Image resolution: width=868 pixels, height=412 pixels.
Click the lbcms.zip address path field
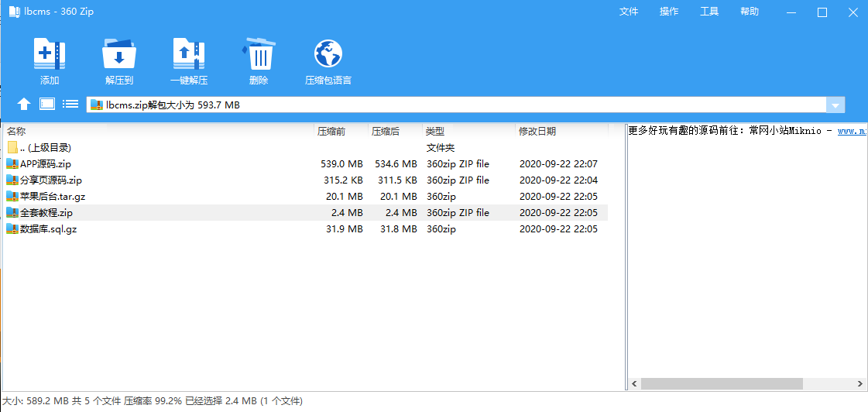pyautogui.click(x=456, y=105)
